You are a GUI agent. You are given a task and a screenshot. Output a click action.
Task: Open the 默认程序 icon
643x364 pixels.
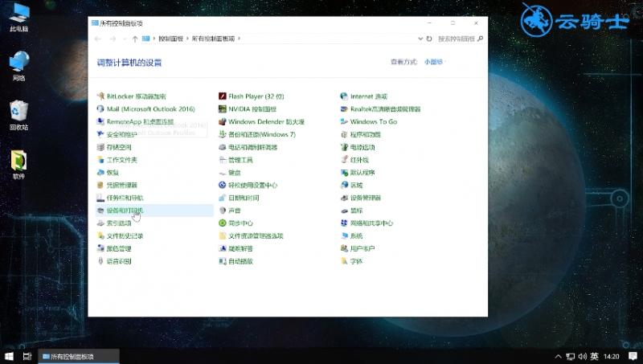tap(344, 173)
